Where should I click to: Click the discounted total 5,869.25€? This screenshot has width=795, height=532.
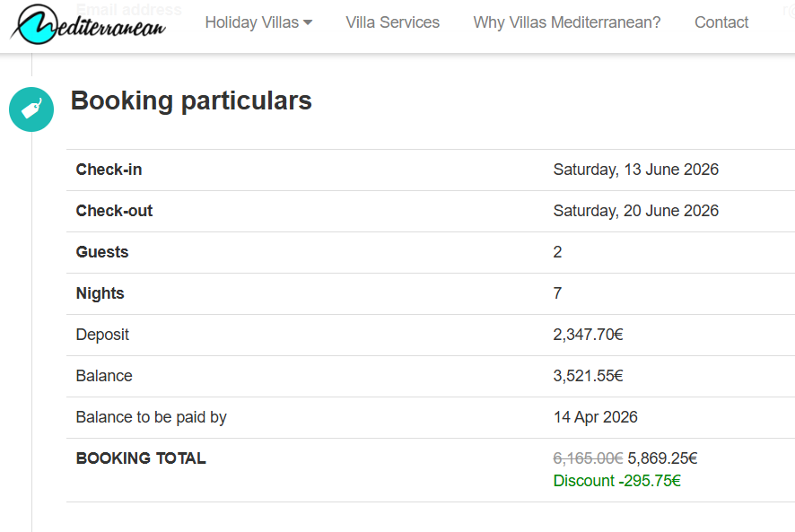coord(662,458)
